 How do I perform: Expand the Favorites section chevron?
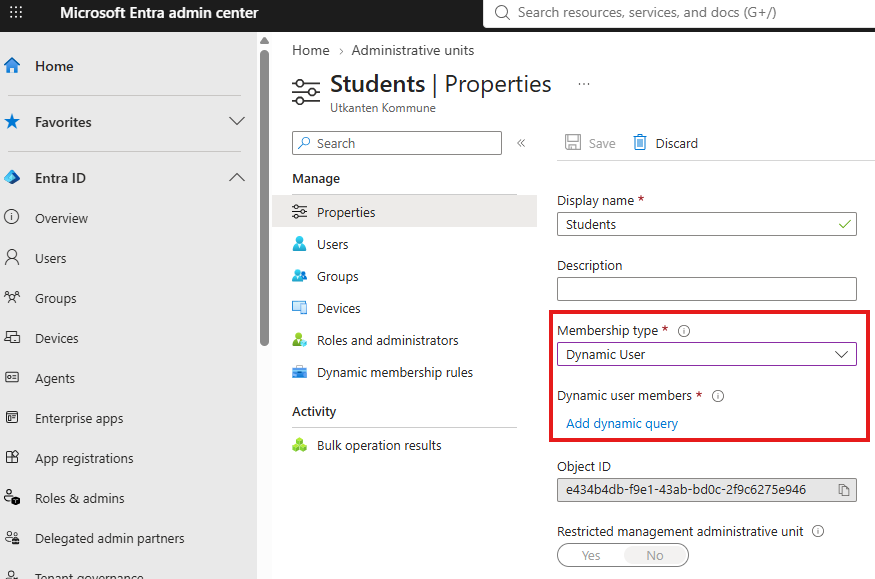(x=237, y=121)
